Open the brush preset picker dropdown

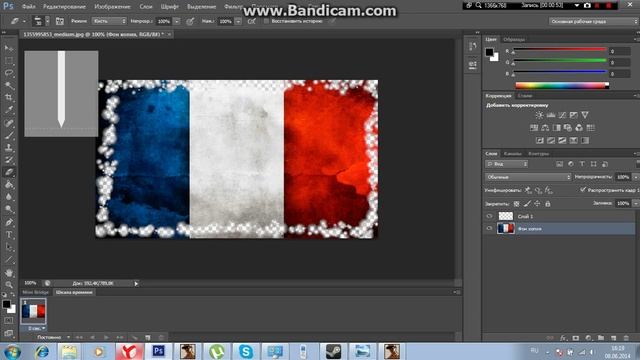pos(47,21)
